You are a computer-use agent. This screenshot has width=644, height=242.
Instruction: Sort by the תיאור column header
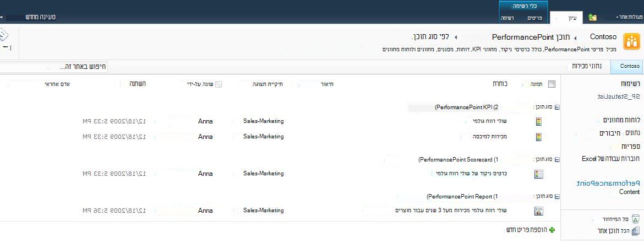click(326, 84)
